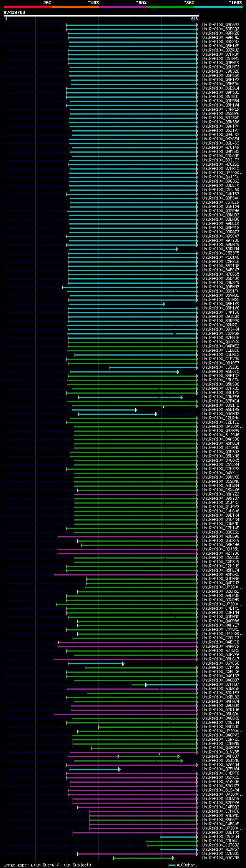Click the purple ~60% identity legend bar
246x868 pixels.
click(123, 7)
